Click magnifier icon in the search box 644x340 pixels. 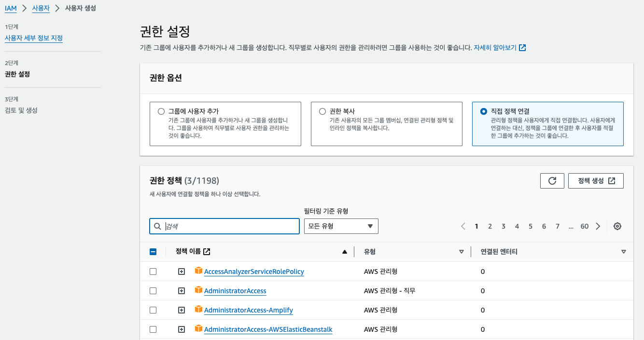(157, 226)
